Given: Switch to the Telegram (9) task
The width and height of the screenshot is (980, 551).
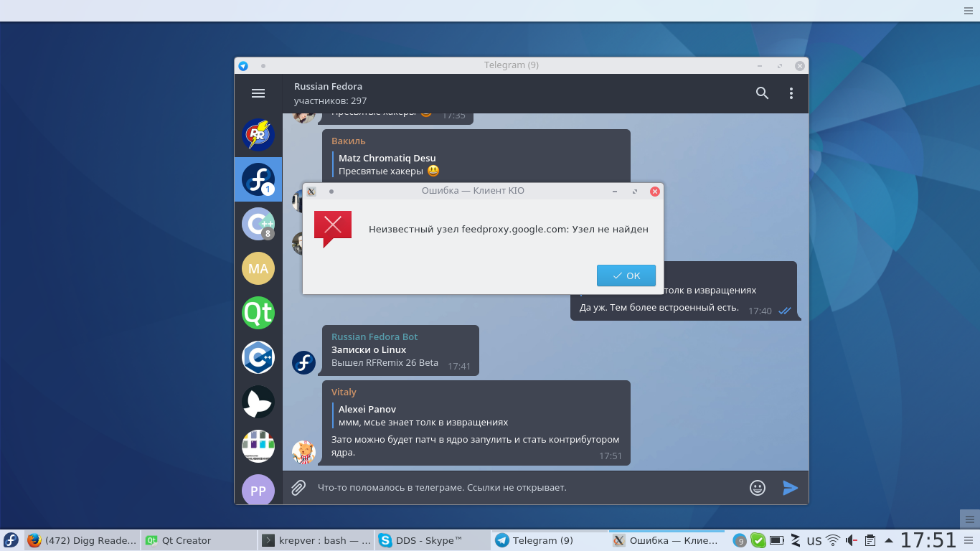Looking at the screenshot, I should pos(550,540).
